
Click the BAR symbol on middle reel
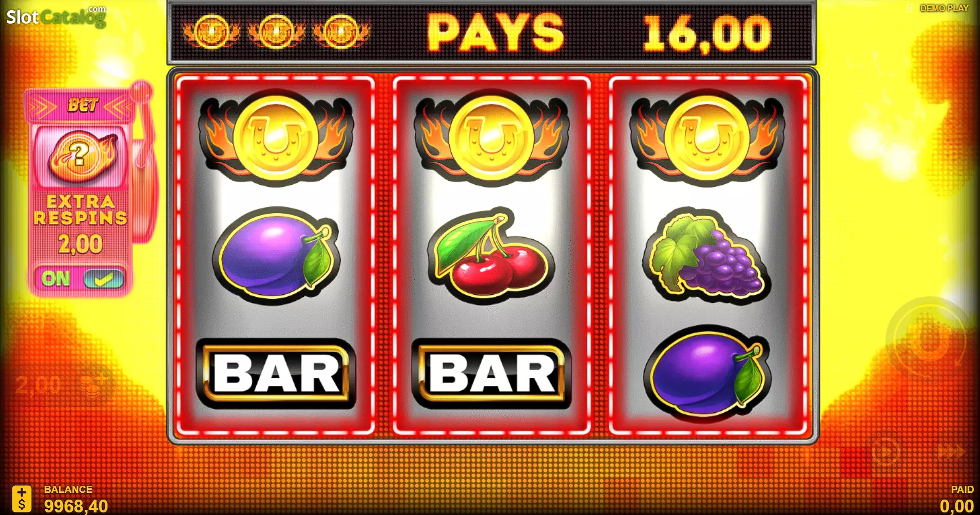(x=491, y=373)
